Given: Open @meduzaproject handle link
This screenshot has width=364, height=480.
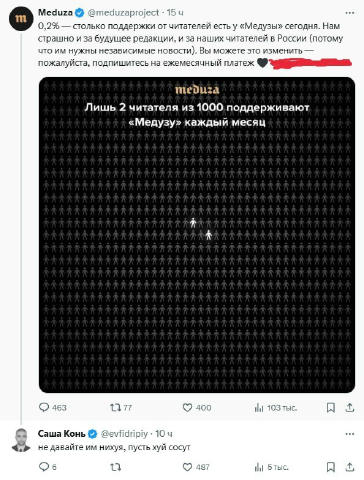Looking at the screenshot, I should 123,13.
